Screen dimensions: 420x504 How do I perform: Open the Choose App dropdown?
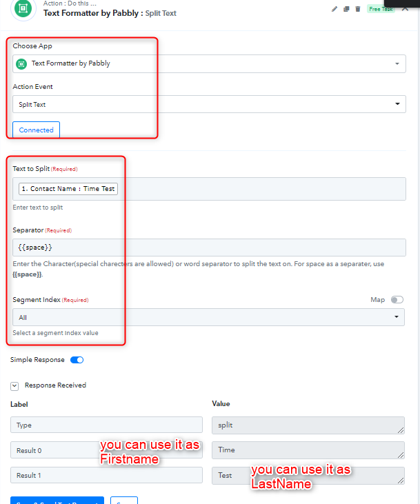point(209,63)
